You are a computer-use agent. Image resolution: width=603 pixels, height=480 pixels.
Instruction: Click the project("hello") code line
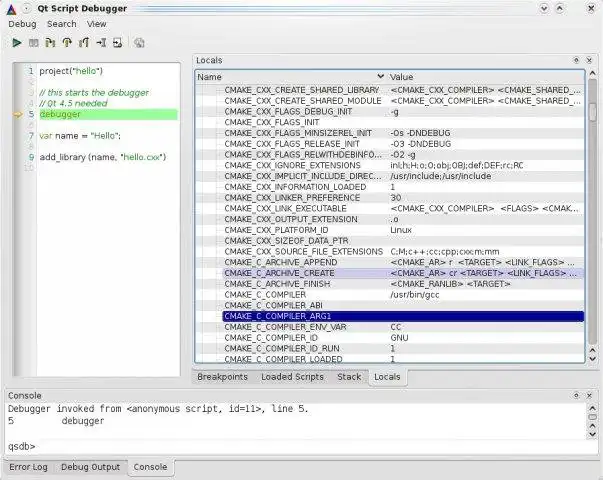[x=71, y=71]
